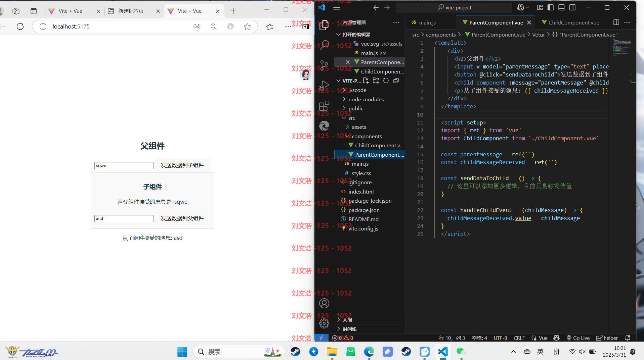Expand the .vscode folder
644x360 pixels.
pyautogui.click(x=369, y=90)
